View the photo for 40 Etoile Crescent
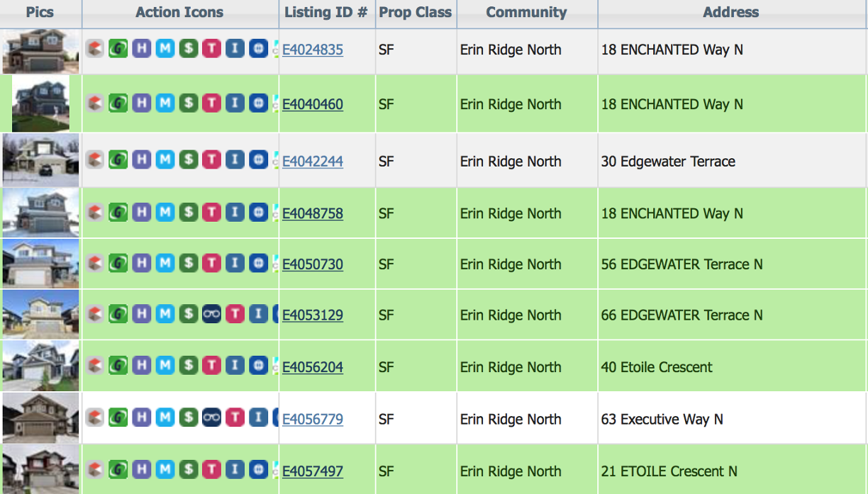Screen dimensions: 868x494 click(40, 366)
